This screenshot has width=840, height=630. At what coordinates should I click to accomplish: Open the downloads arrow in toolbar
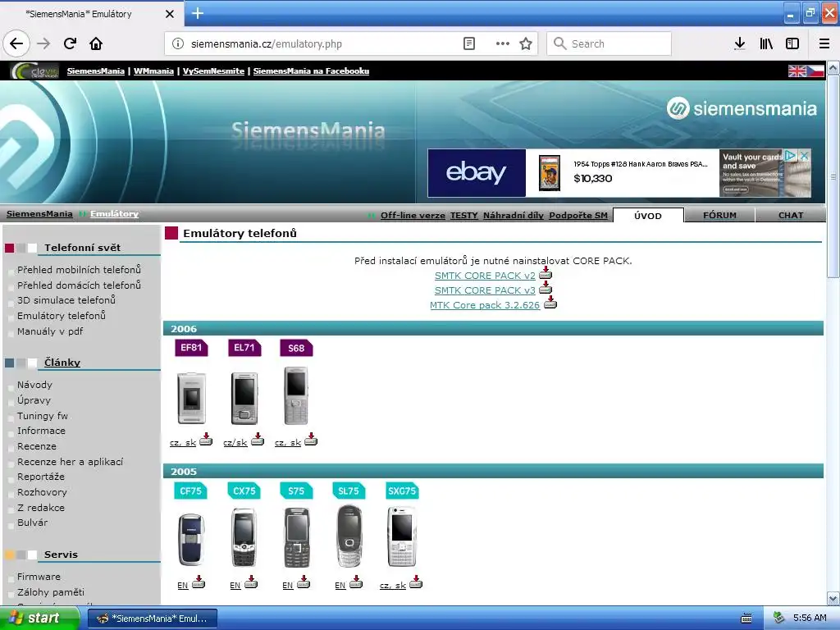(740, 44)
